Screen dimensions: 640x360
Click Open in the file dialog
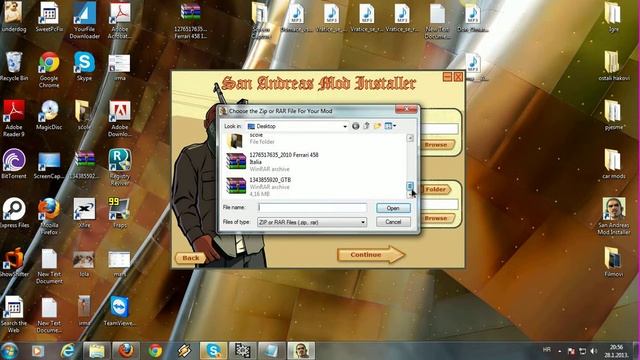393,208
